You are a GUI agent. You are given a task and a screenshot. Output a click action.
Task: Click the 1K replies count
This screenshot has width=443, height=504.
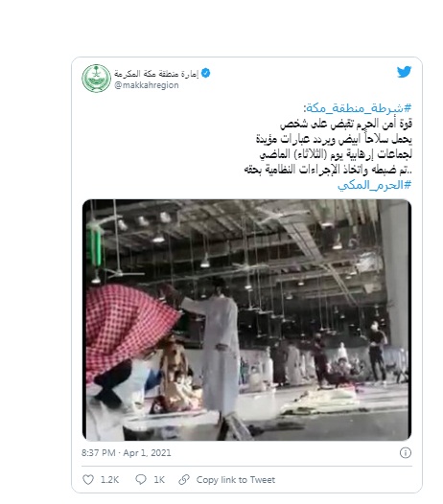[x=159, y=480]
